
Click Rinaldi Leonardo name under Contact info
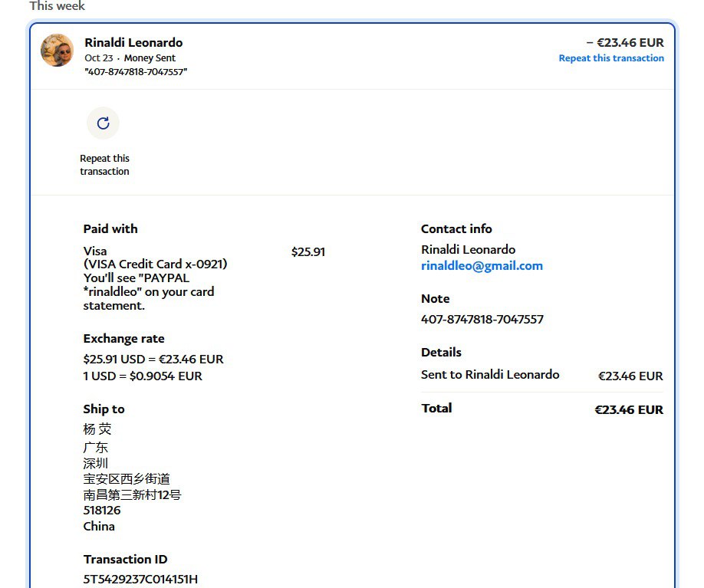click(x=468, y=250)
